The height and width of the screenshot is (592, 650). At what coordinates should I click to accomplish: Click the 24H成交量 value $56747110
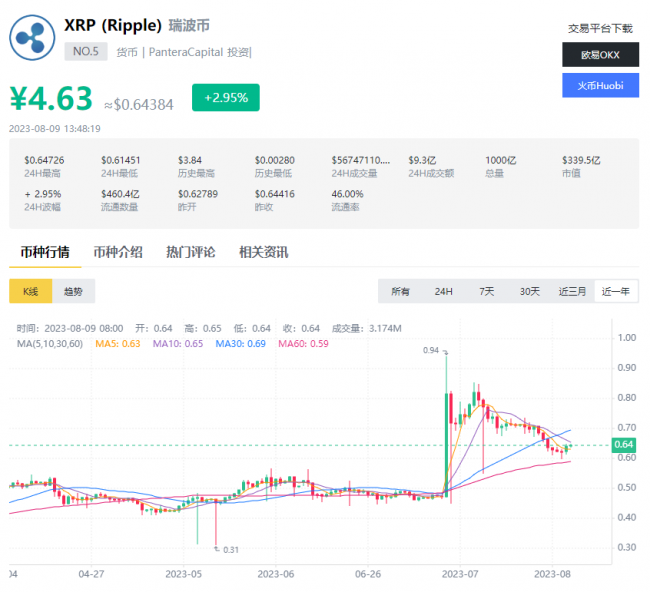pos(361,160)
